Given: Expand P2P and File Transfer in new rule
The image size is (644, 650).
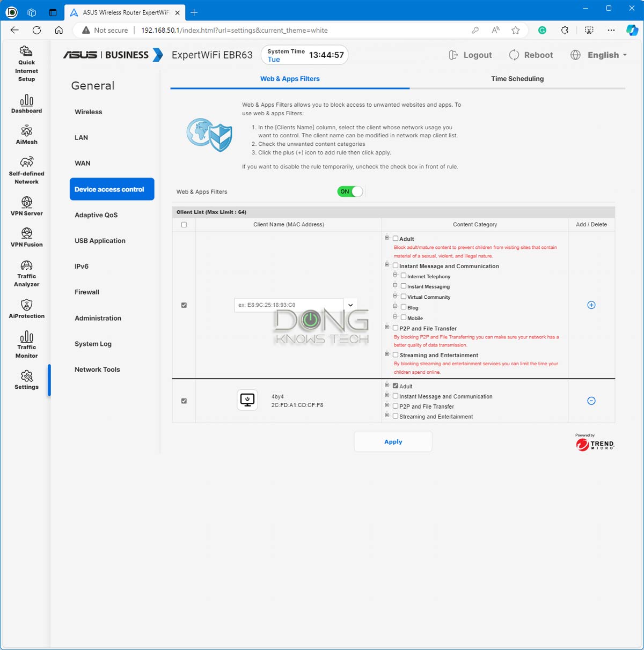Looking at the screenshot, I should (x=387, y=327).
